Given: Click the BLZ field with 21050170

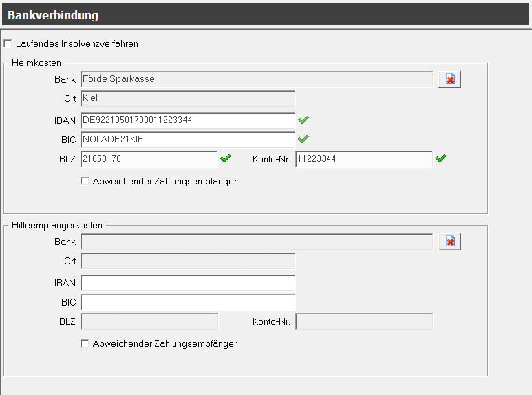Looking at the screenshot, I should click(x=149, y=160).
